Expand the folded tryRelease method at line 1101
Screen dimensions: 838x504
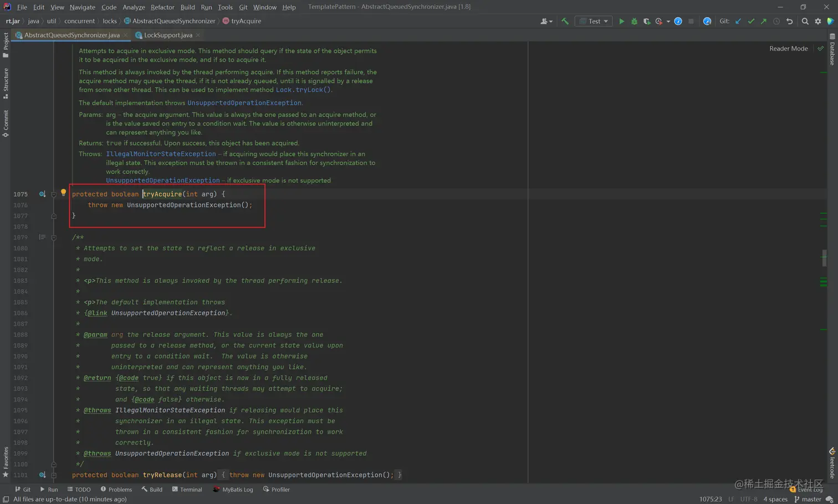pos(54,475)
